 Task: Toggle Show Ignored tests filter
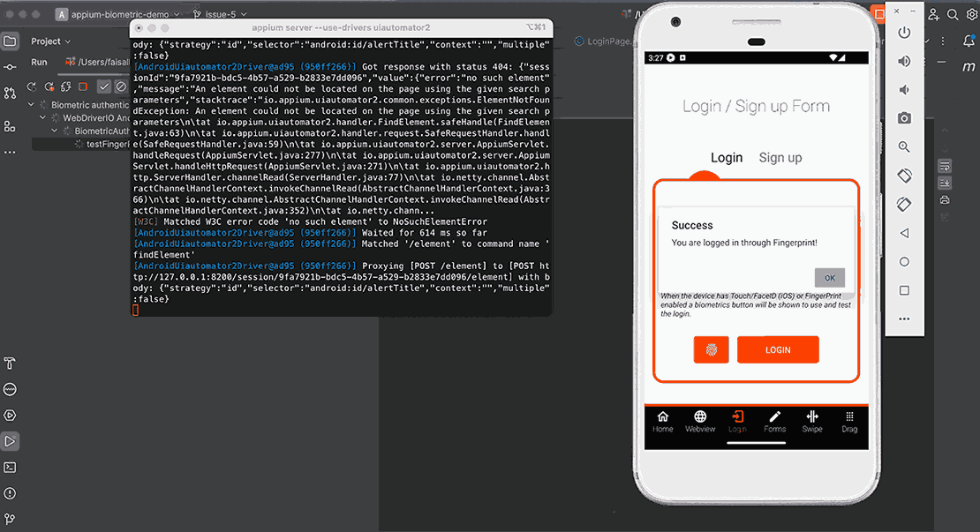[x=121, y=86]
